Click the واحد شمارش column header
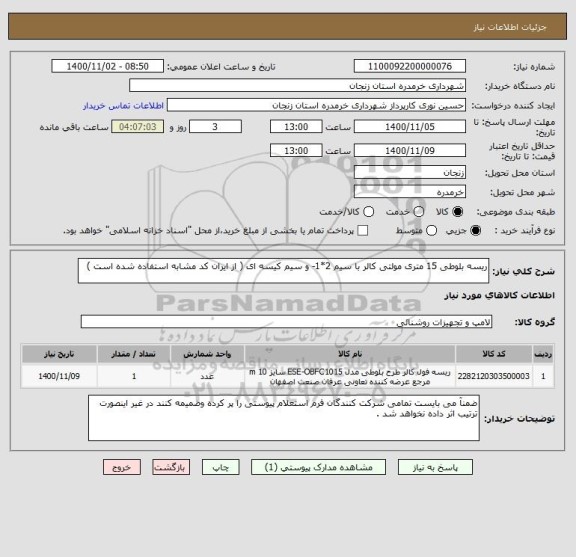This screenshot has height=557, width=576. (207, 354)
